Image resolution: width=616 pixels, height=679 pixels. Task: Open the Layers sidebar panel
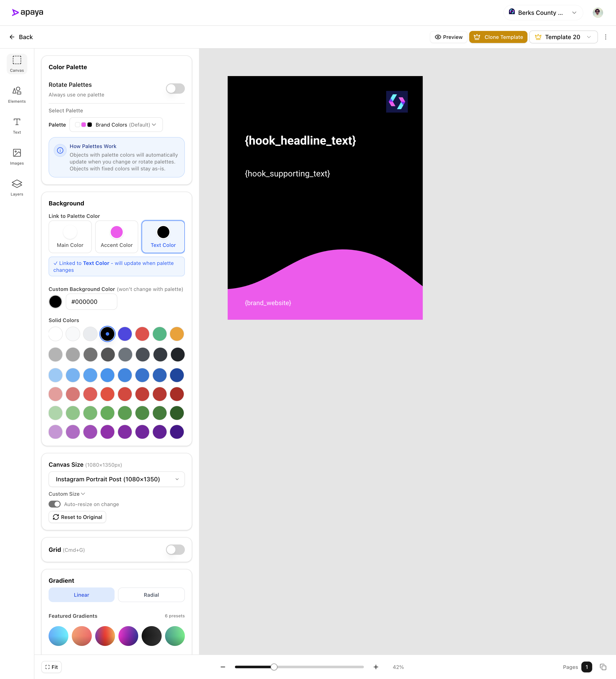tap(17, 188)
